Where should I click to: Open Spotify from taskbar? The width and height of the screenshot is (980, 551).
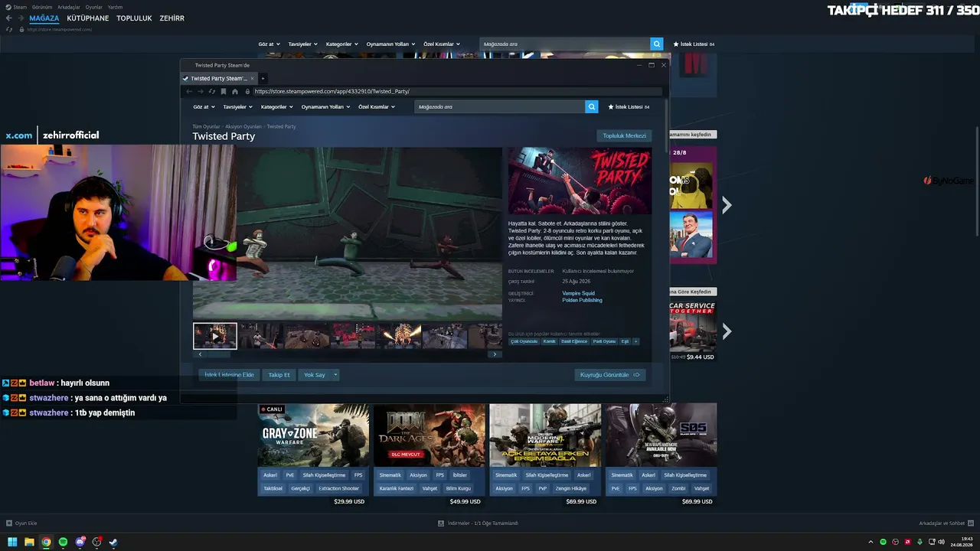point(63,543)
